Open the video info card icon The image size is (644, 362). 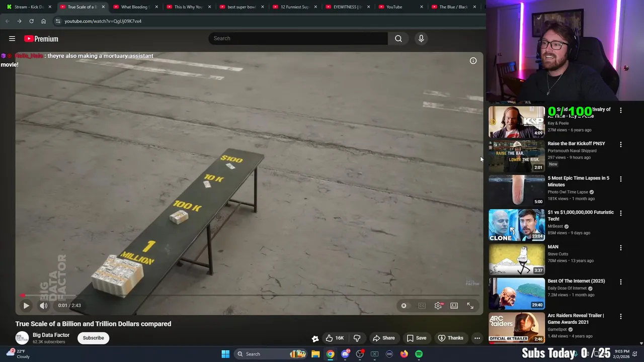(x=473, y=61)
